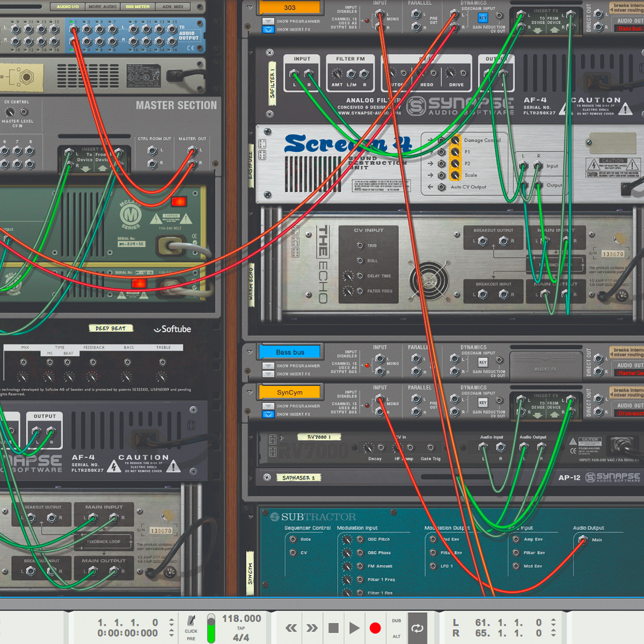Screen dimensions: 644x644
Task: Click the Subtractor Gate sequencer control jack
Action: click(x=293, y=539)
